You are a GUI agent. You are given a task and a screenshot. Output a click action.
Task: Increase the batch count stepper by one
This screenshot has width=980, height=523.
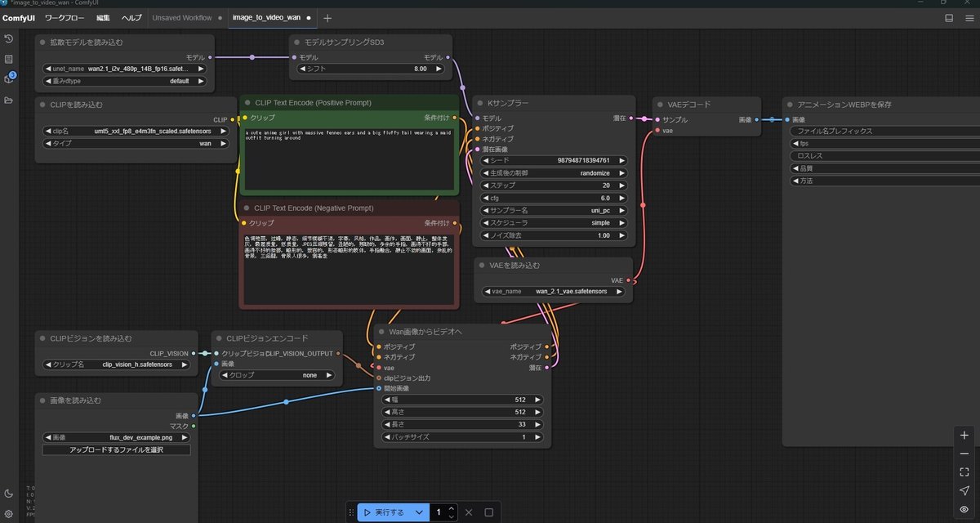point(452,508)
